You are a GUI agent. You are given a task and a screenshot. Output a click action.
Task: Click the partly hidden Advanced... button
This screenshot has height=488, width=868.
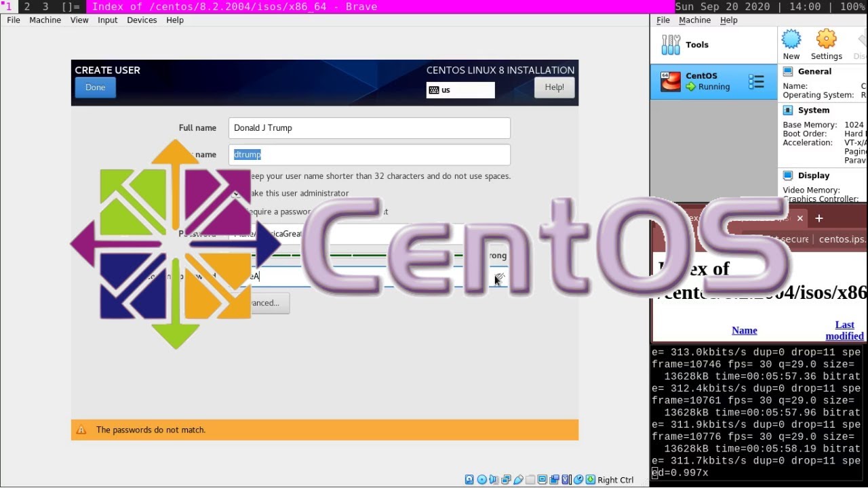[x=264, y=303]
